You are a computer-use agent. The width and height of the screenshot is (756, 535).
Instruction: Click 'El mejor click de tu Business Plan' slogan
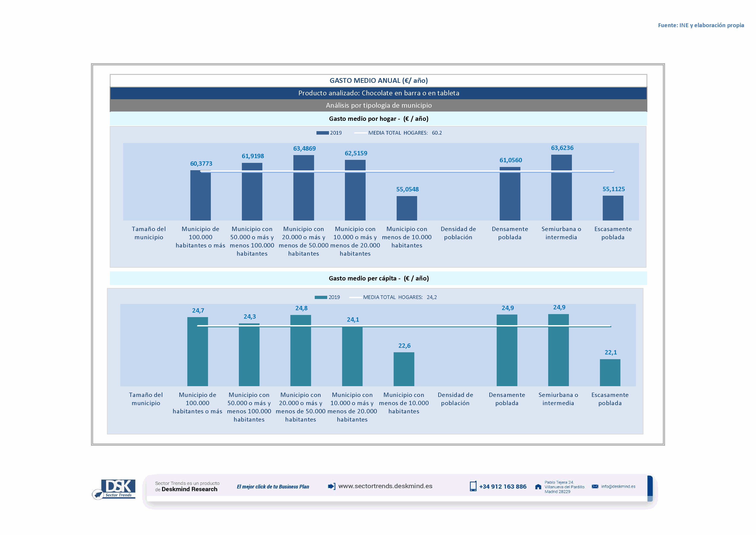pos(273,487)
